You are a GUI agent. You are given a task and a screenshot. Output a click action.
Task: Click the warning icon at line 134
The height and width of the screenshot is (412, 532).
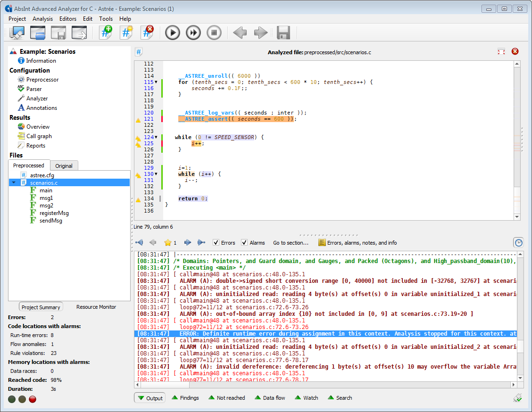138,200
